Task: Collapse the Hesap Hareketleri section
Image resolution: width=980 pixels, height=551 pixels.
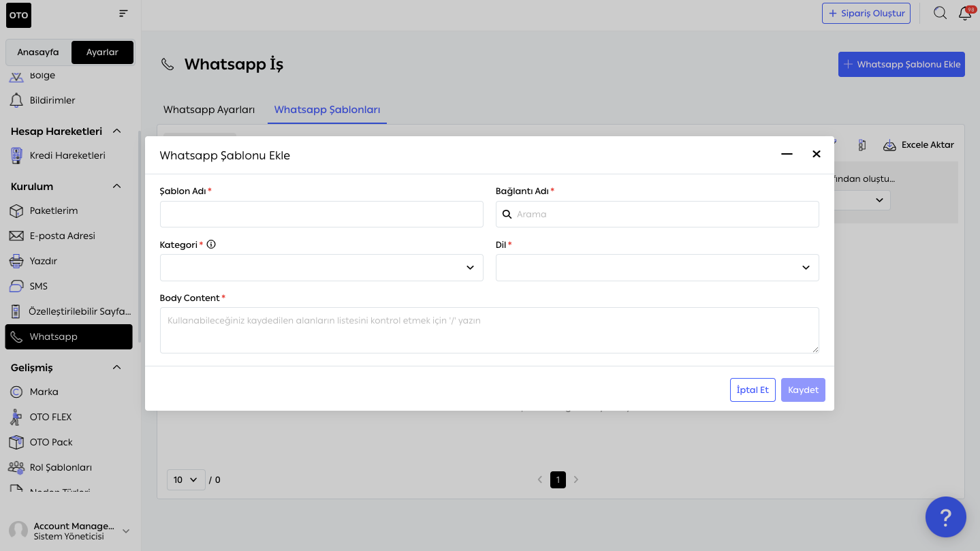Action: [116, 131]
